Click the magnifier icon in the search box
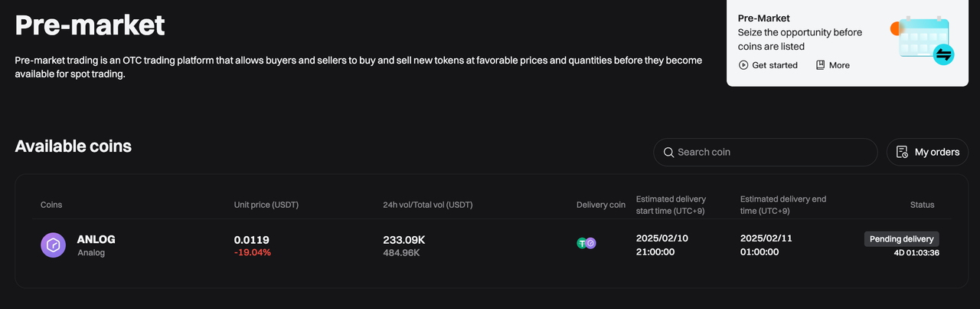This screenshot has height=309, width=980. tap(668, 152)
